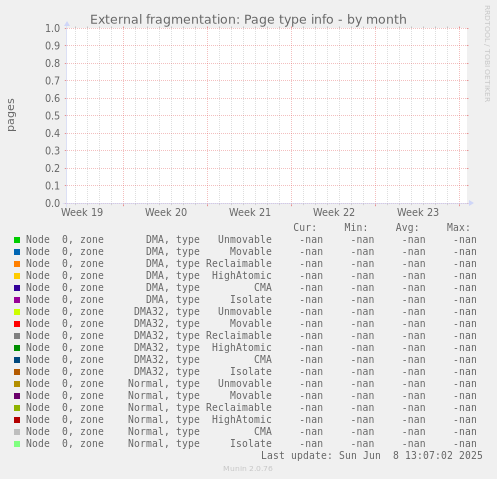The height and width of the screenshot is (479, 497).
Task: Click the Normal CMA light gray swatch
Action: coord(17,432)
